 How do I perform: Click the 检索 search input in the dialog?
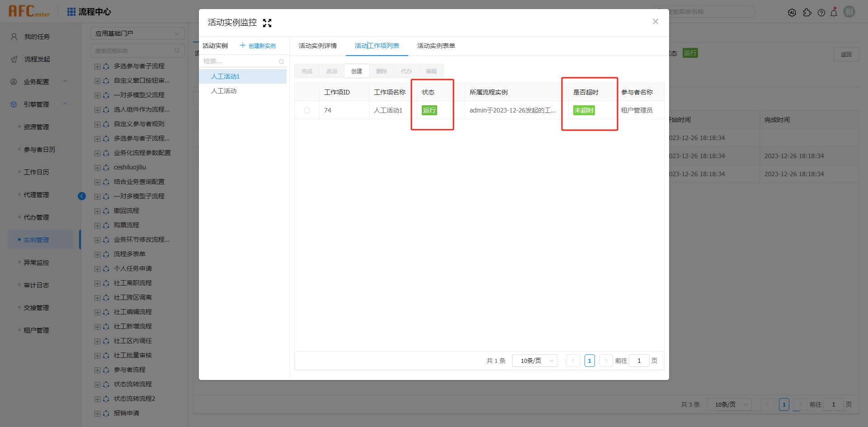pyautogui.click(x=240, y=61)
